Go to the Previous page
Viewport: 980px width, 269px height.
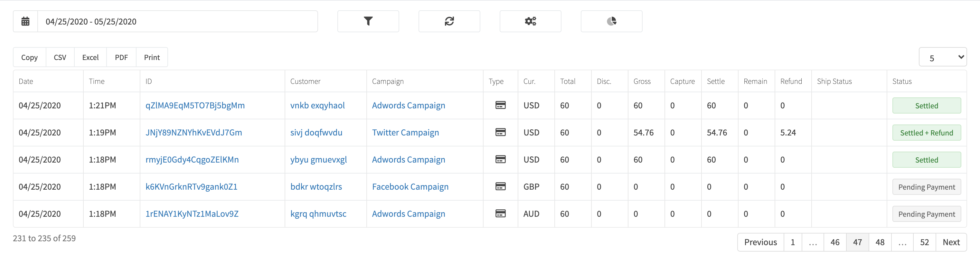760,242
